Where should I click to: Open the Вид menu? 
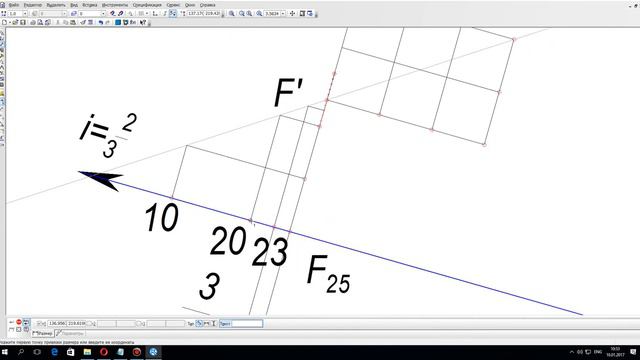(x=74, y=5)
